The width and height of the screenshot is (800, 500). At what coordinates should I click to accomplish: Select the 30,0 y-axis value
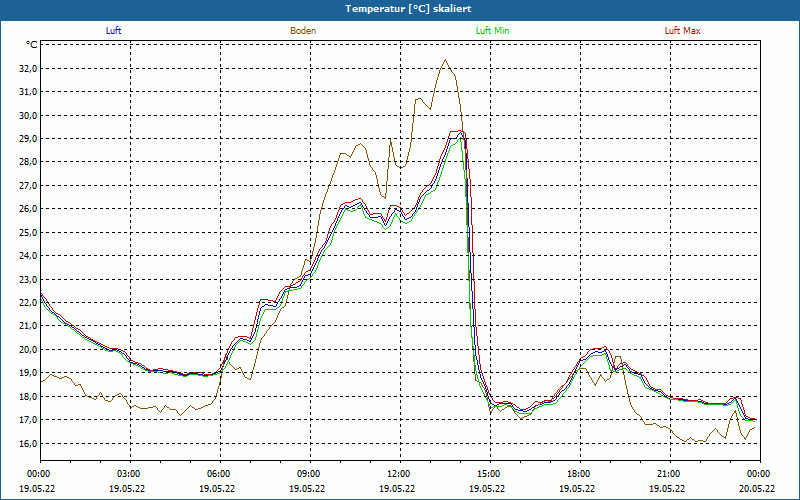click(28, 115)
